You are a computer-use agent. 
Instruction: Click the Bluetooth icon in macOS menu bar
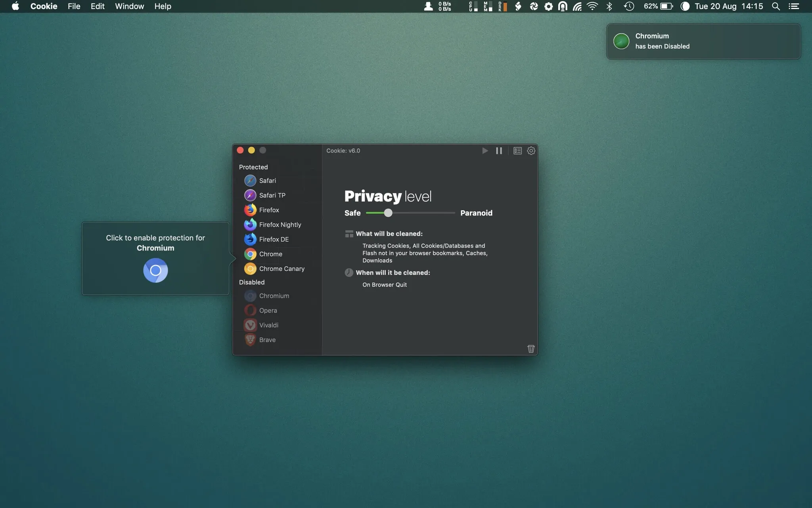[609, 6]
